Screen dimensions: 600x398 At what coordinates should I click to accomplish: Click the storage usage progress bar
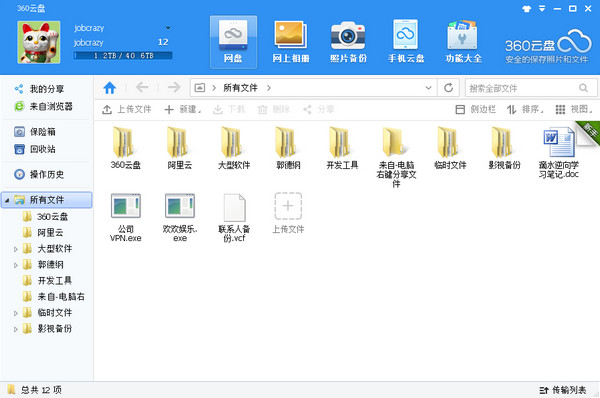[123, 55]
